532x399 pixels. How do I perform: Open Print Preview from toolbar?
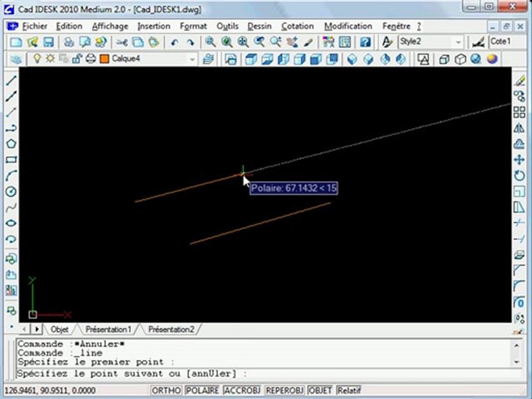pos(85,42)
